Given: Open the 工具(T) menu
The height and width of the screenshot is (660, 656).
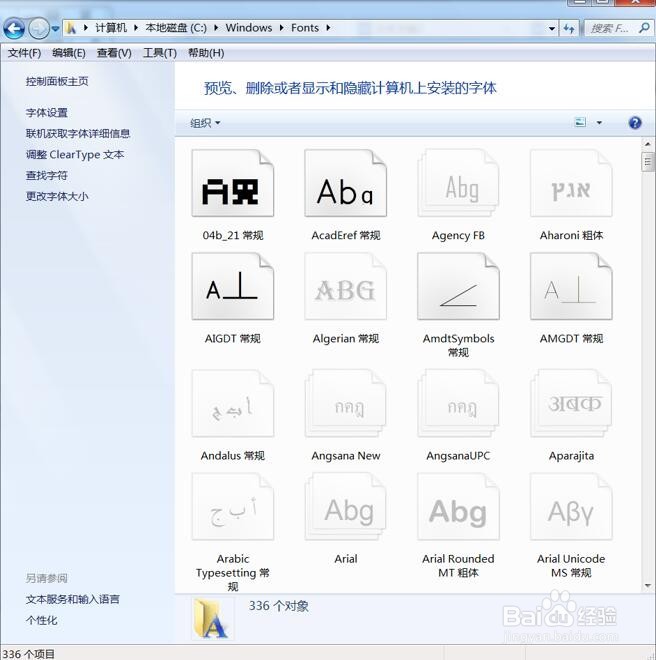Looking at the screenshot, I should (160, 53).
